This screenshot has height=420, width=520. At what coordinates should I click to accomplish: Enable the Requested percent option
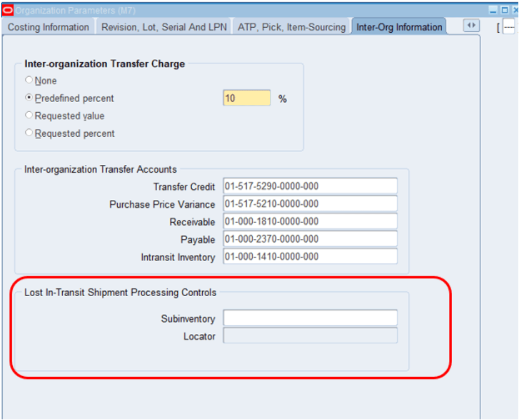click(x=29, y=133)
